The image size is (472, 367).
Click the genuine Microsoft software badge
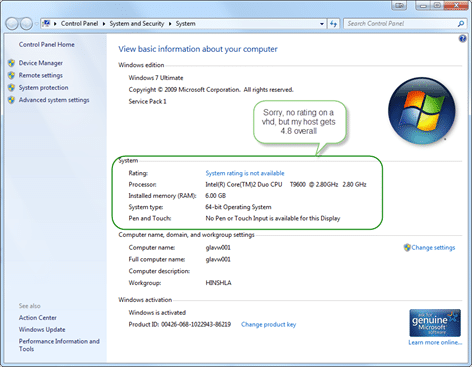(435, 323)
